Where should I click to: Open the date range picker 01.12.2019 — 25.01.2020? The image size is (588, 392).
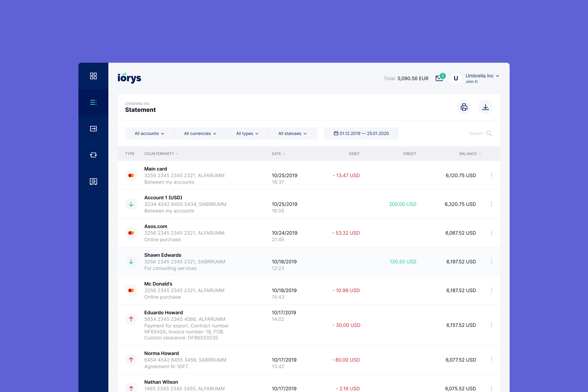(361, 133)
